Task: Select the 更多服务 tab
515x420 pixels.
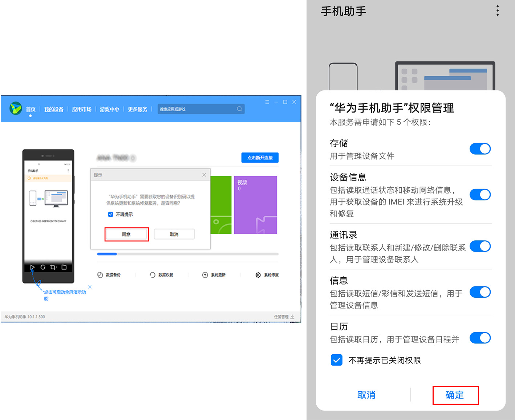Action: 137,109
